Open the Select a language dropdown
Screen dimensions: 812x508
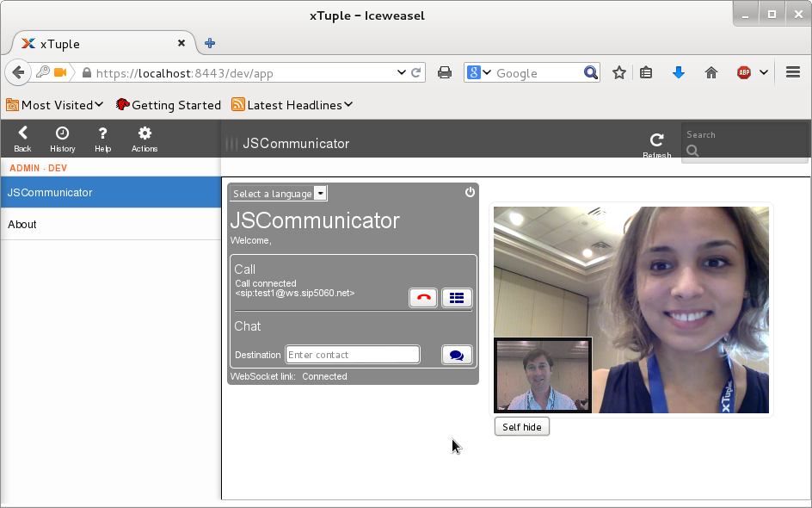pos(278,194)
